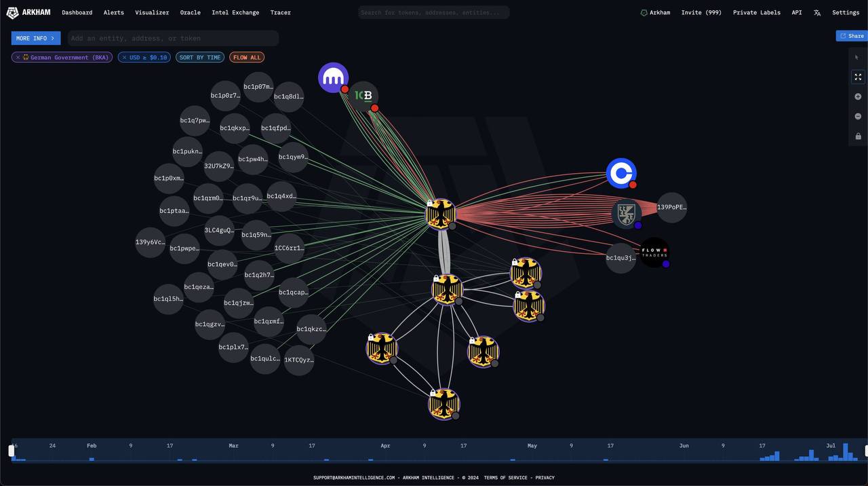The image size is (868, 486).
Task: Select the bc1qu3j address node
Action: 620,258
